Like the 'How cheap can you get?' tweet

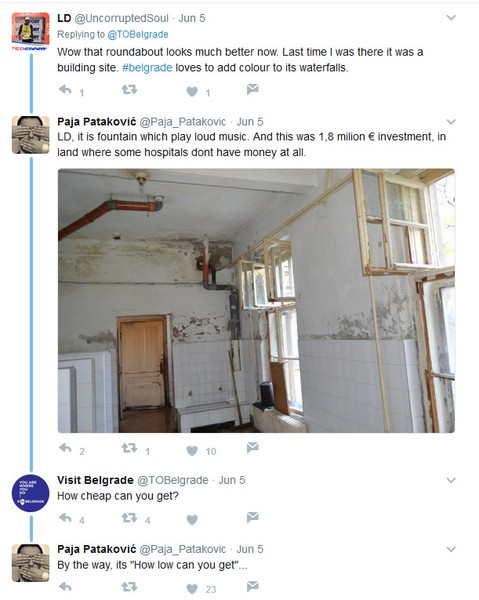pos(192,519)
